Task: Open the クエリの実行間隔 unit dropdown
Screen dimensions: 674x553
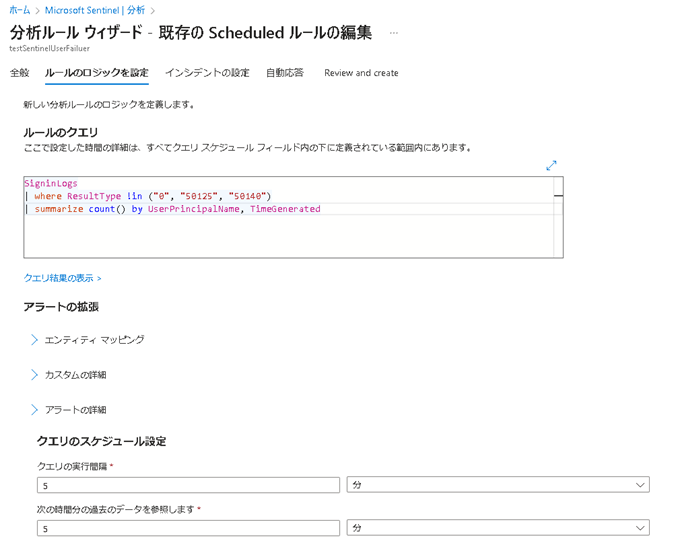Action: tap(497, 485)
